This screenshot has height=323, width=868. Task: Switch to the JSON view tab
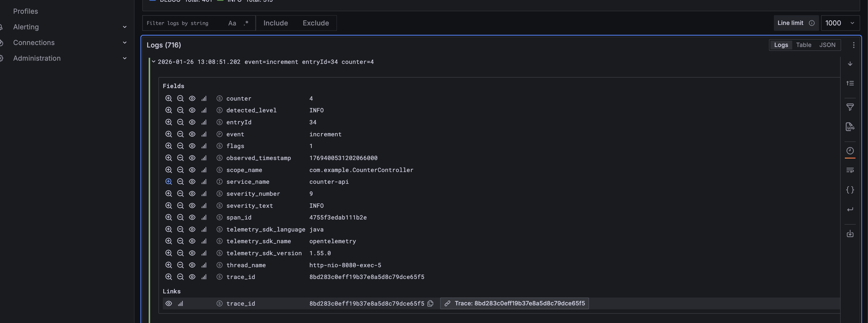coord(827,45)
